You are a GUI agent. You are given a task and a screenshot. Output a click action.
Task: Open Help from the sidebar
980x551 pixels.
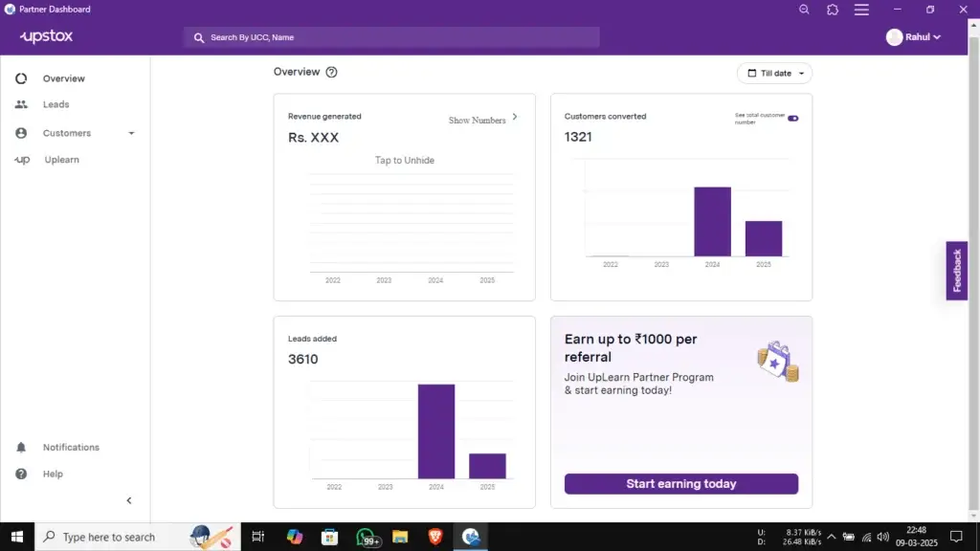tap(53, 474)
